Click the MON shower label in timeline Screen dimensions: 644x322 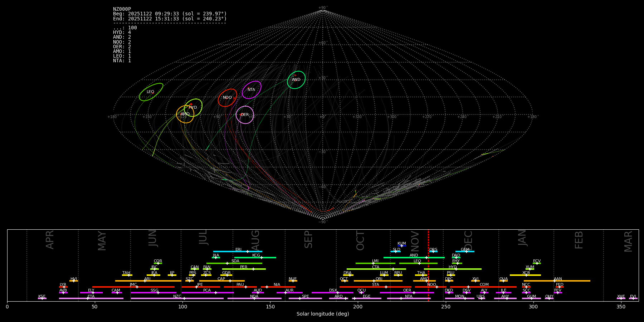point(460,296)
